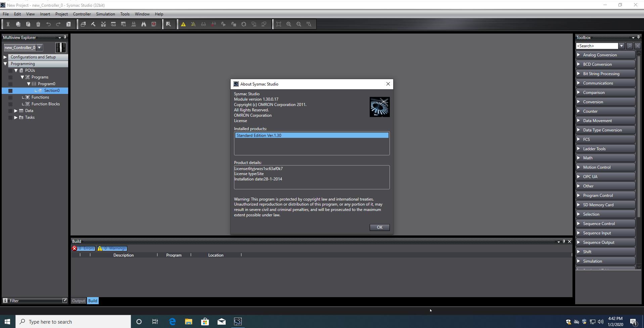The image size is (644, 328).
Task: Close the About Sysmac Studio dialog
Action: coord(388,84)
